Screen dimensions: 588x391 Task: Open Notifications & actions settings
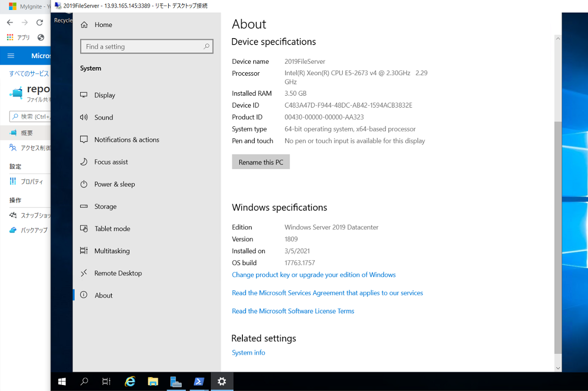click(127, 140)
